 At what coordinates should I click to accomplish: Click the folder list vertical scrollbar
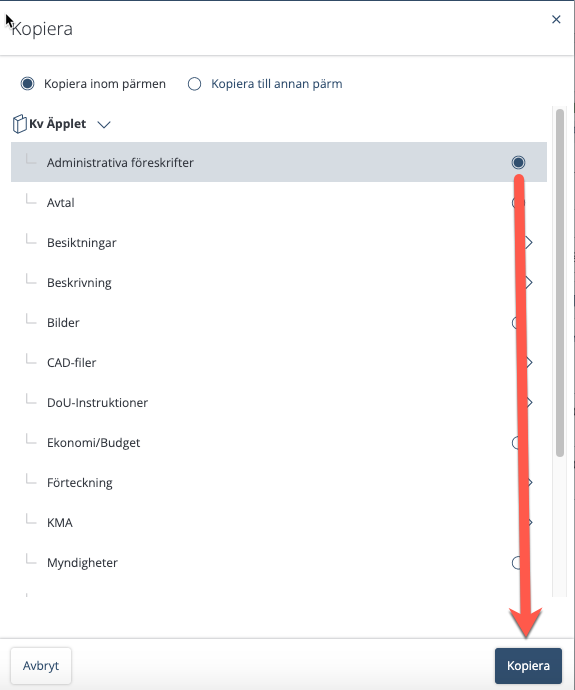point(560,283)
